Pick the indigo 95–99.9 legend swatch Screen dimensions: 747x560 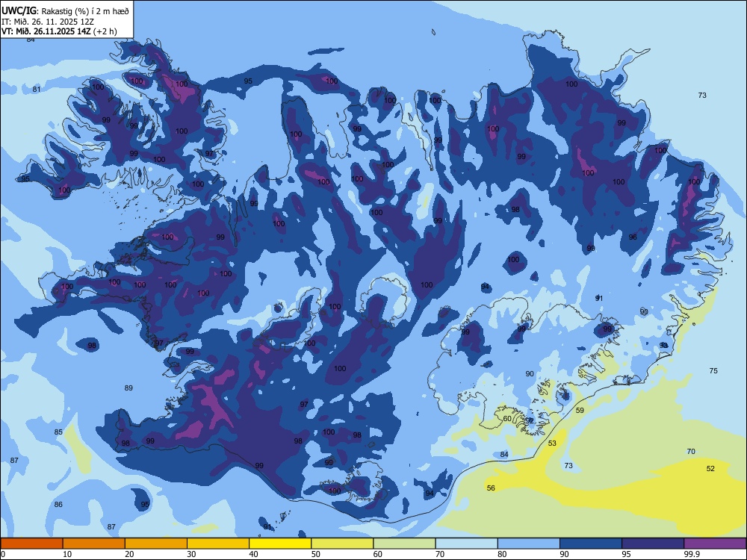[x=653, y=544]
